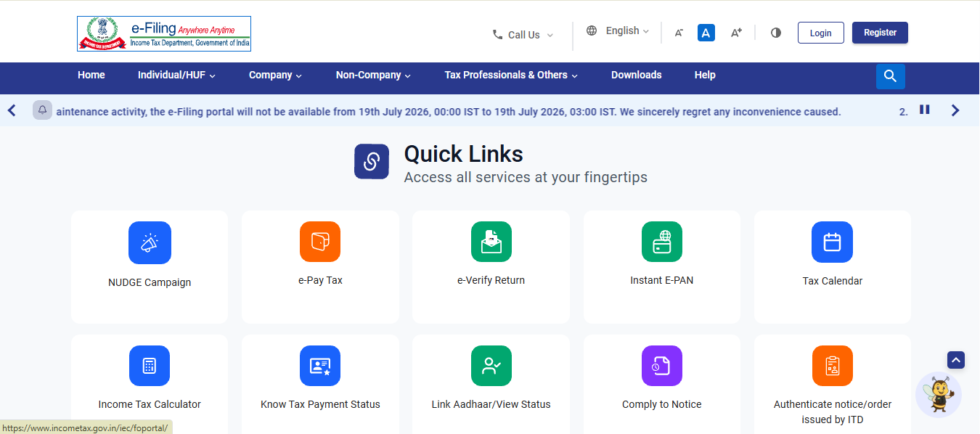
Task: Open the Link Aadhaar/View Status icon
Action: coord(491,366)
